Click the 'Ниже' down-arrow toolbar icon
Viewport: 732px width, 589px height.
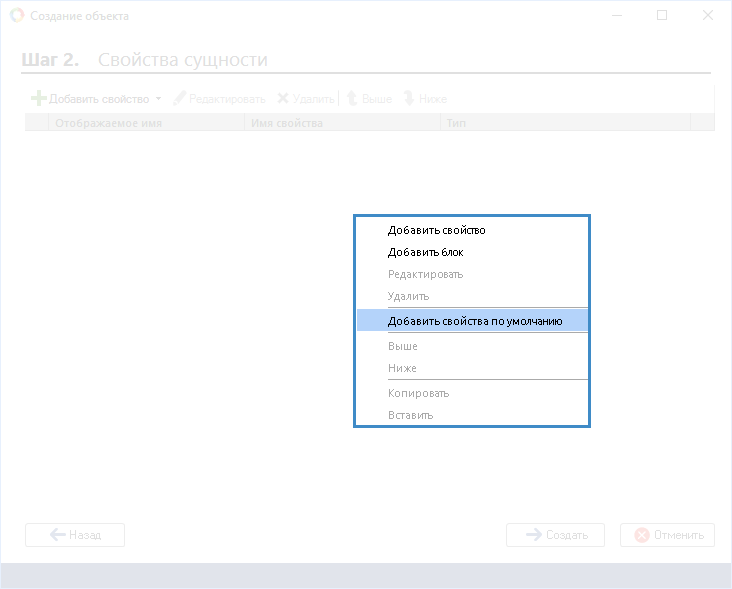point(408,99)
